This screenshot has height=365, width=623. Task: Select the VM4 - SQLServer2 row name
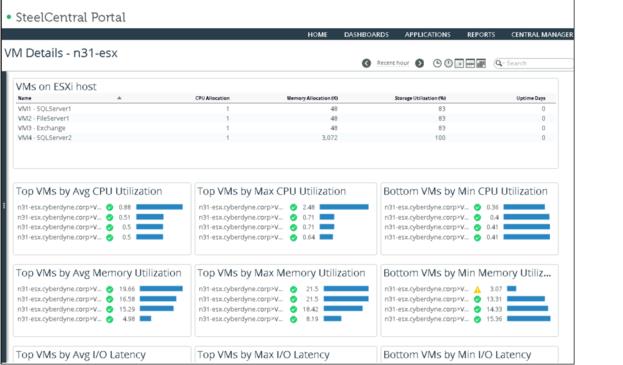point(44,138)
